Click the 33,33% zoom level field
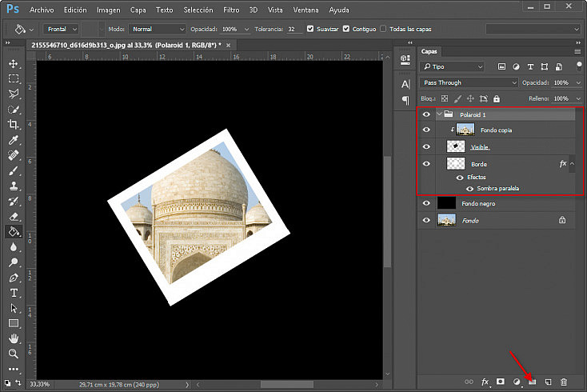This screenshot has width=587, height=392. pos(40,385)
